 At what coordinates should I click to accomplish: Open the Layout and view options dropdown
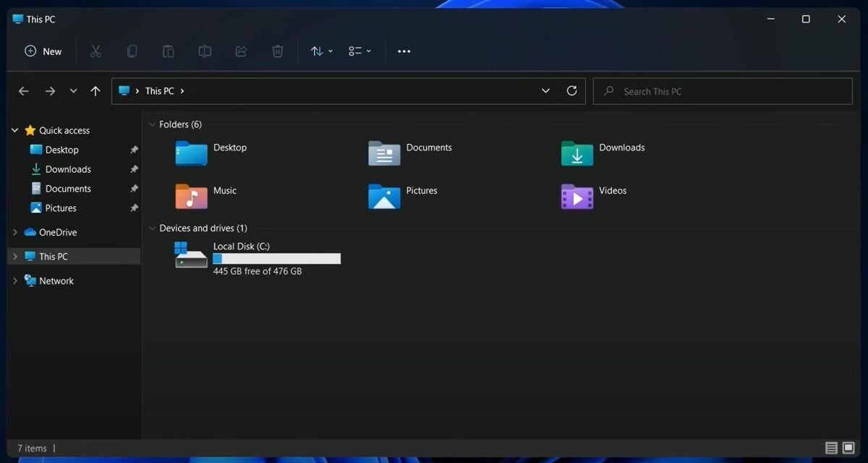[x=359, y=51]
